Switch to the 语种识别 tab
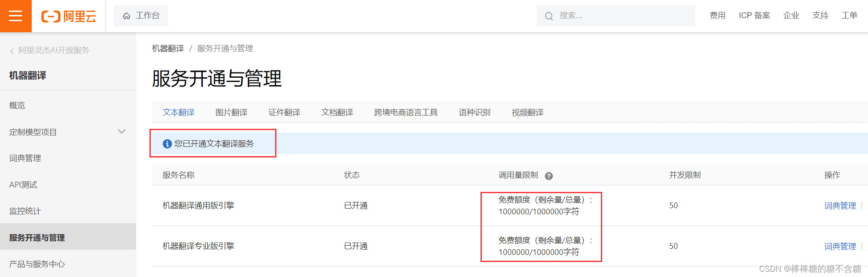Image resolution: width=868 pixels, height=277 pixels. coord(475,112)
